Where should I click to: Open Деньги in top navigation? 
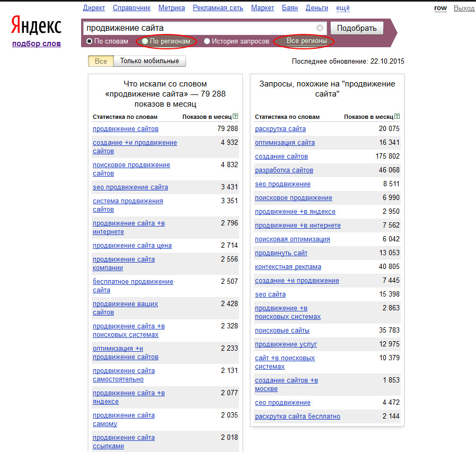pyautogui.click(x=316, y=8)
